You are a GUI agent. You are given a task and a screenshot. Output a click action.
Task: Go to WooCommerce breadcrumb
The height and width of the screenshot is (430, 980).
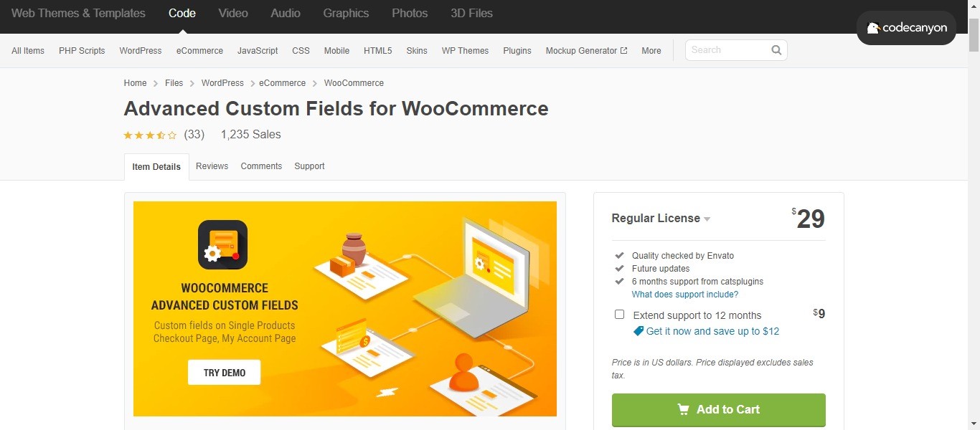(354, 83)
